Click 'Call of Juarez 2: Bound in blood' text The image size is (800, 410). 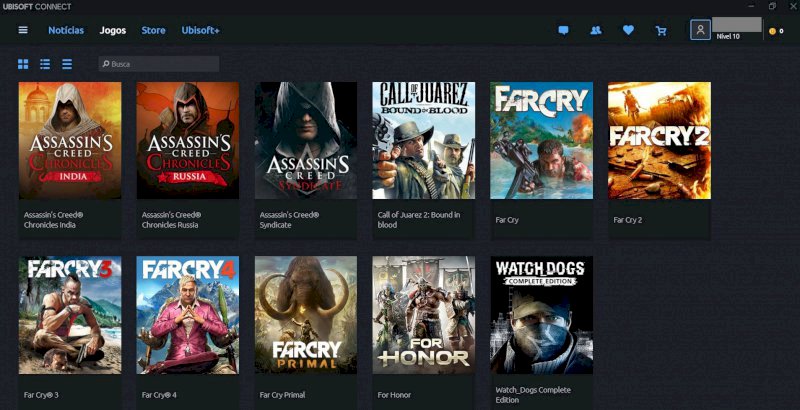click(419, 220)
